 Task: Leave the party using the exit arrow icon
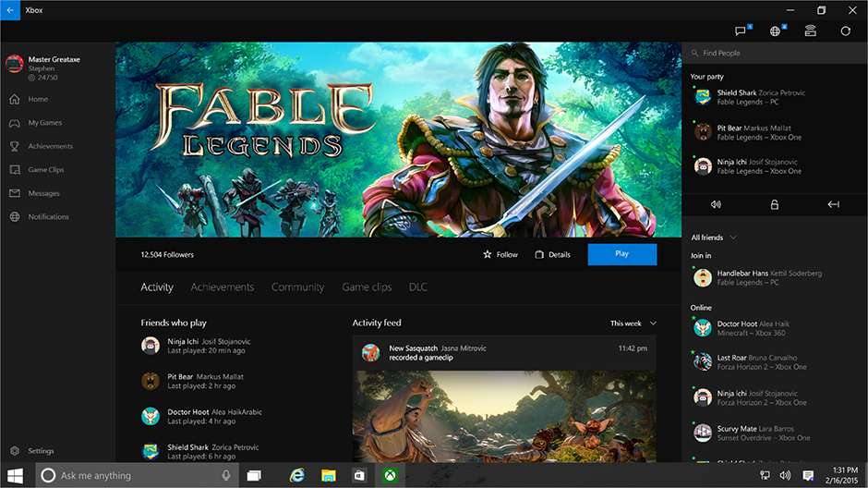[x=833, y=204]
